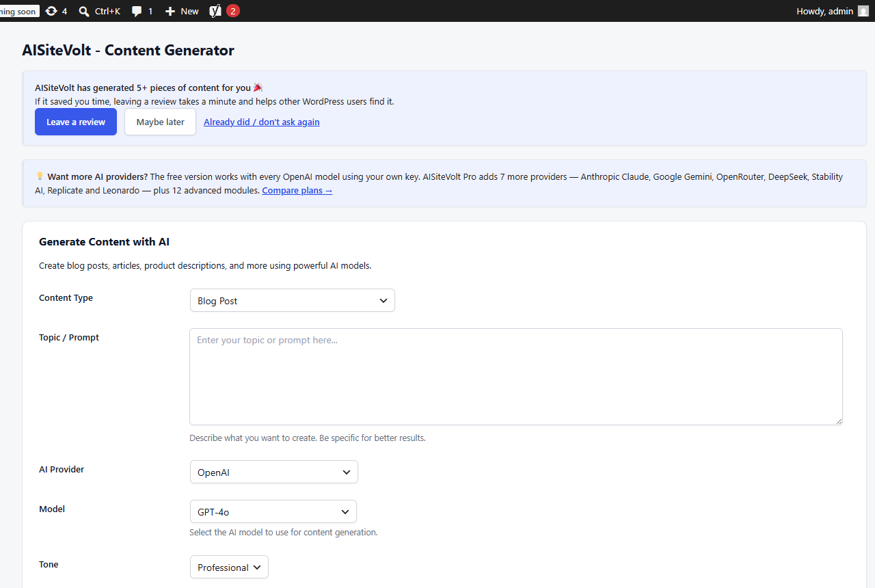Screen dimensions: 875x588
Task: Click the 'Select the AI model to use' hint
Action: point(284,532)
